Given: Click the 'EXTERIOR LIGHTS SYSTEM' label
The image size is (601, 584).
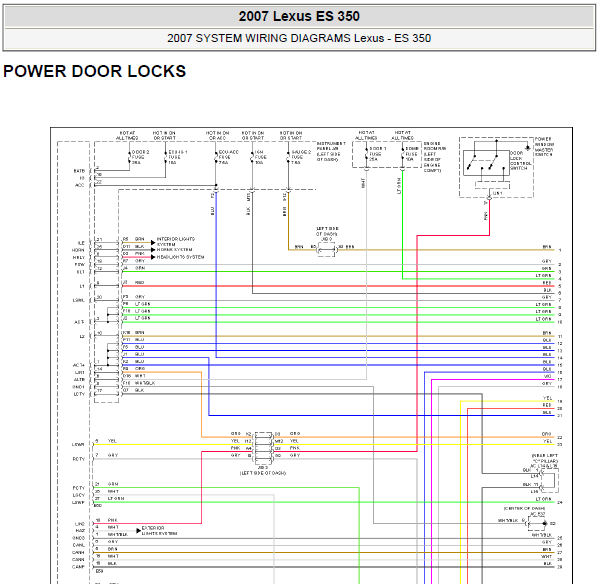Looking at the screenshot, I should (x=159, y=530).
